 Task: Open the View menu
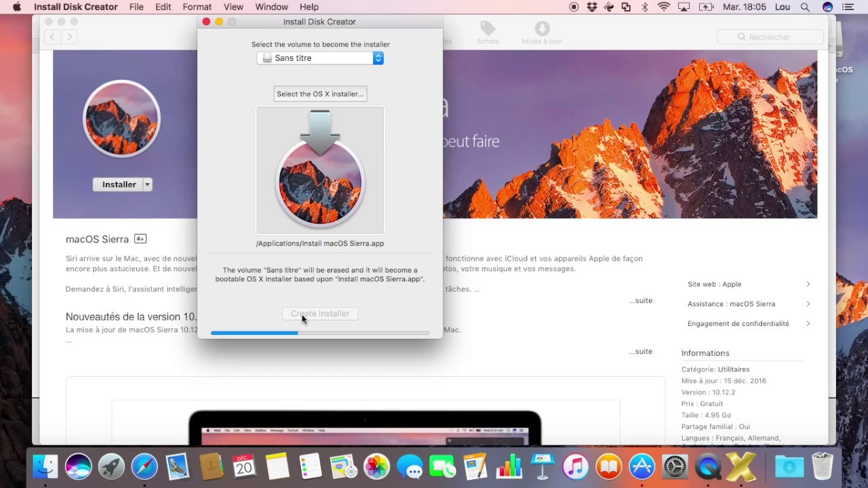pyautogui.click(x=233, y=7)
